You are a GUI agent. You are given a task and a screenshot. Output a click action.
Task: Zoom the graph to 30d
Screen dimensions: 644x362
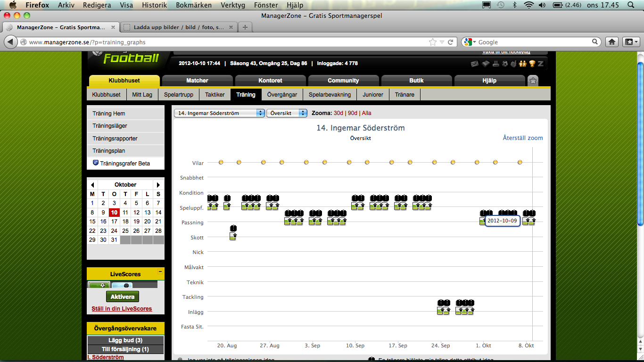tap(339, 113)
